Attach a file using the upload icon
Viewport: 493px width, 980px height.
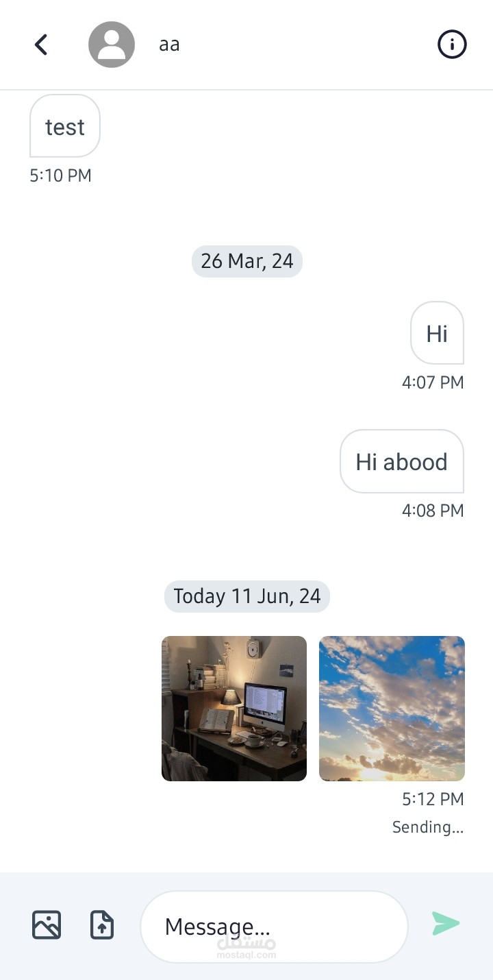(x=102, y=924)
